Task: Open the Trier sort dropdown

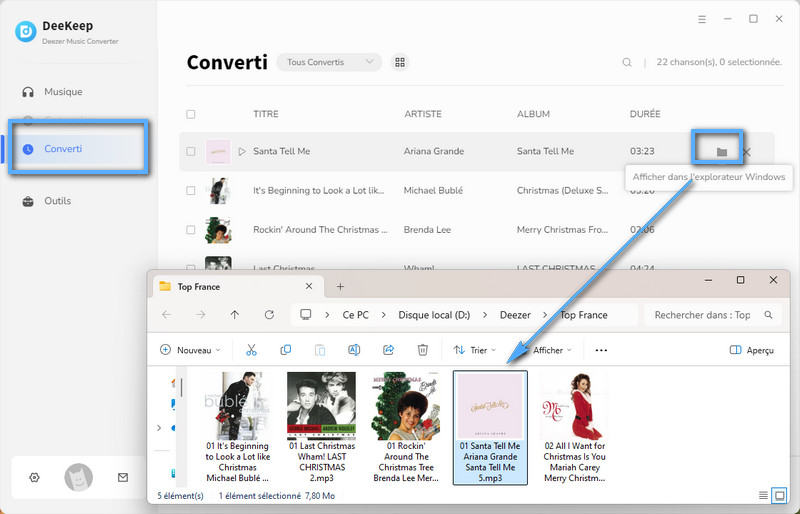Action: (x=474, y=350)
